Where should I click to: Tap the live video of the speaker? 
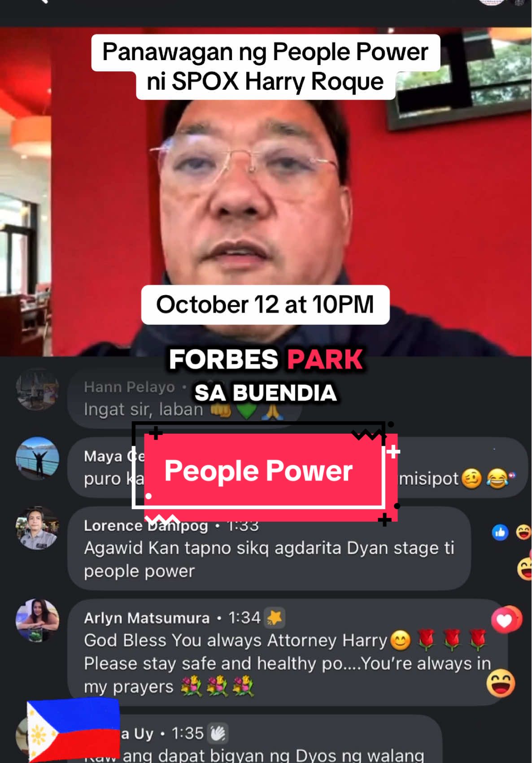coord(266,192)
